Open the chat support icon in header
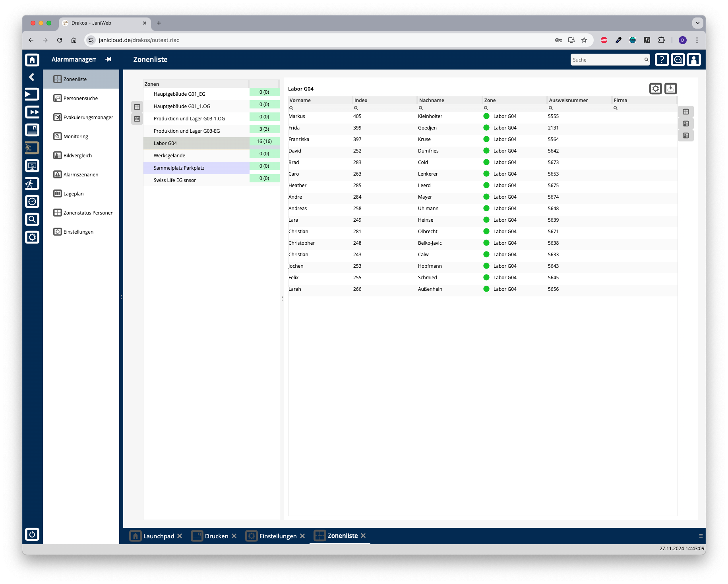 tap(678, 60)
